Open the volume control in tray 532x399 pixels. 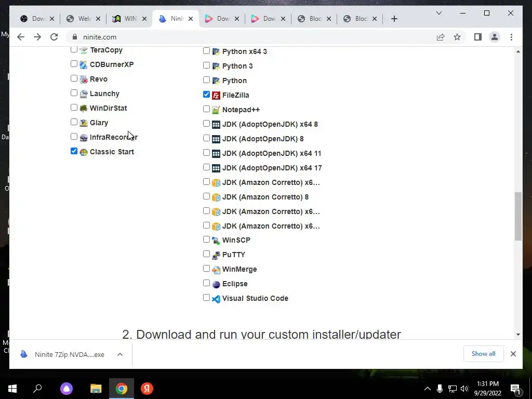click(464, 389)
